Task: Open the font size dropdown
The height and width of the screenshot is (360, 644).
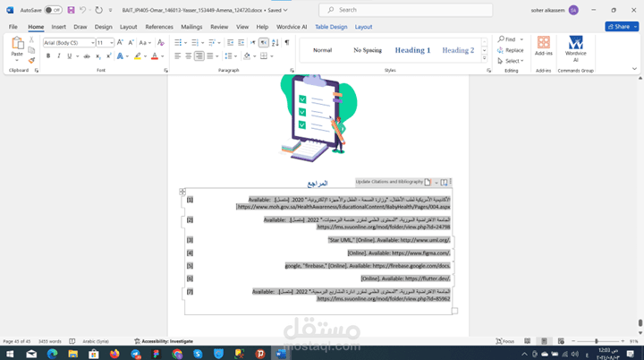Action: [111, 43]
